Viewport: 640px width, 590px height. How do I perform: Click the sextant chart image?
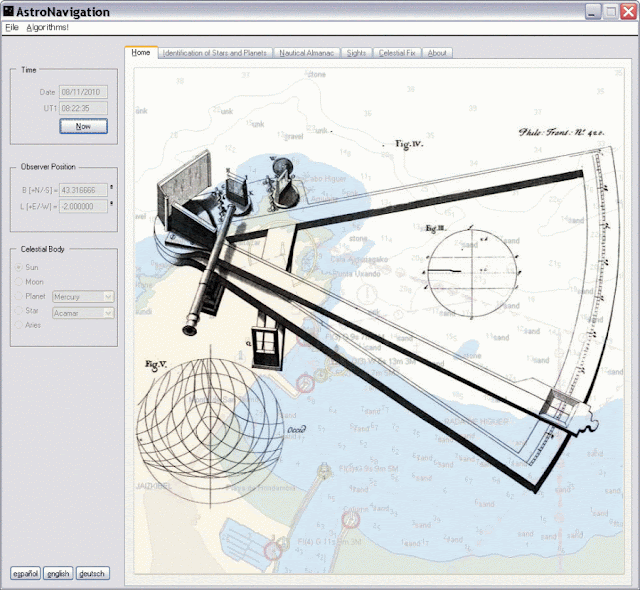tap(379, 321)
